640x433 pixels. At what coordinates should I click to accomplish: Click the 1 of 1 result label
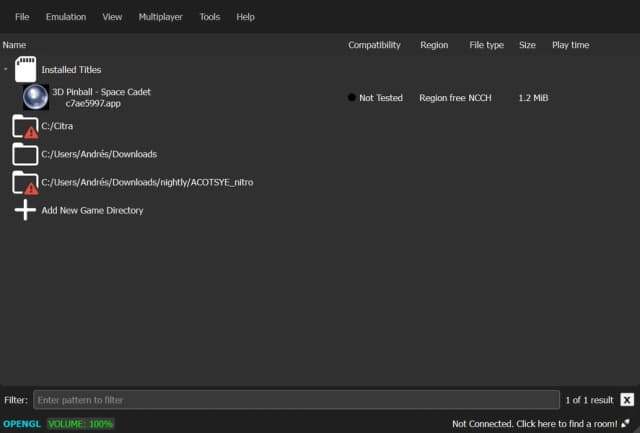(589, 400)
